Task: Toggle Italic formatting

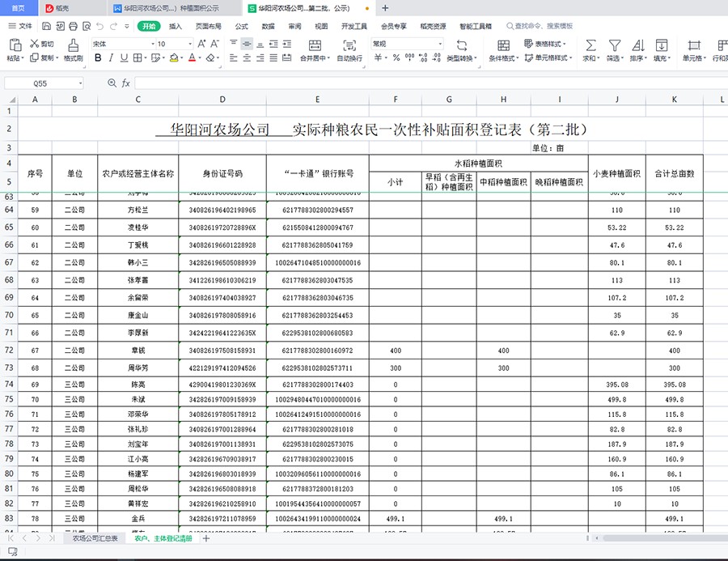Action: coord(112,58)
